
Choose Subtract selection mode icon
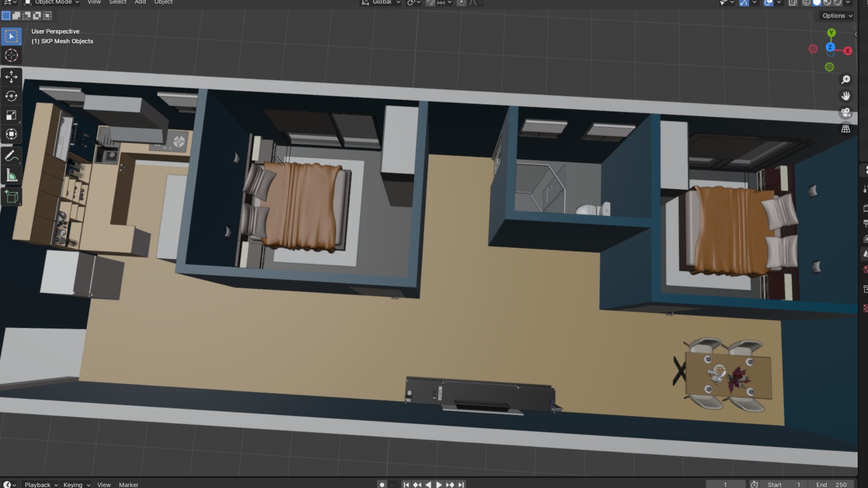click(27, 16)
